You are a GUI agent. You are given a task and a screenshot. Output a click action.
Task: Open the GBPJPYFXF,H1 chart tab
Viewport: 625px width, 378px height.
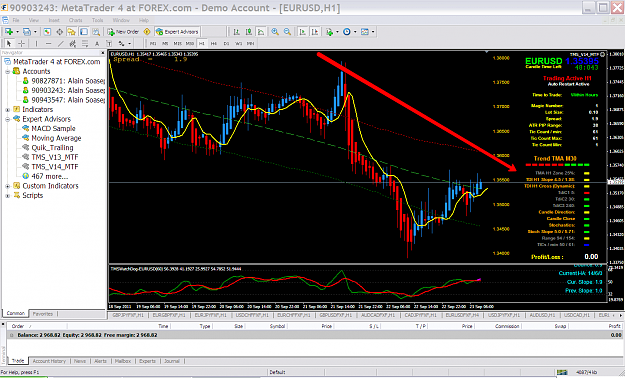pyautogui.click(x=128, y=315)
